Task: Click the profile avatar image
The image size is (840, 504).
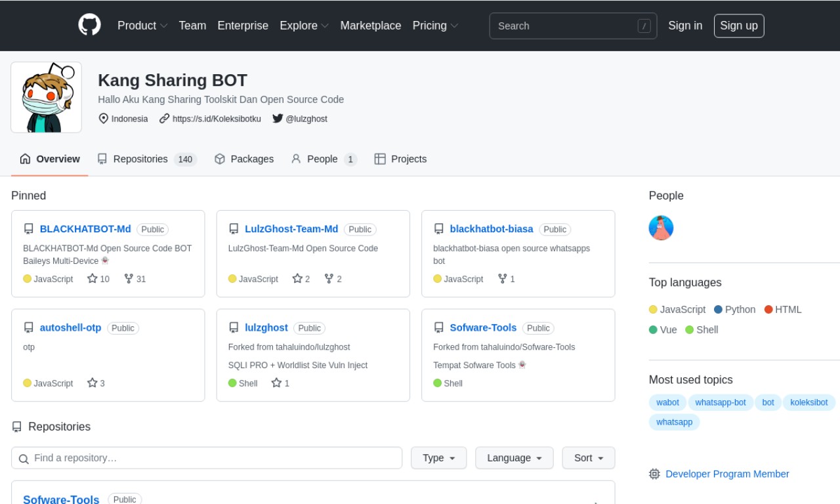Action: tap(46, 96)
